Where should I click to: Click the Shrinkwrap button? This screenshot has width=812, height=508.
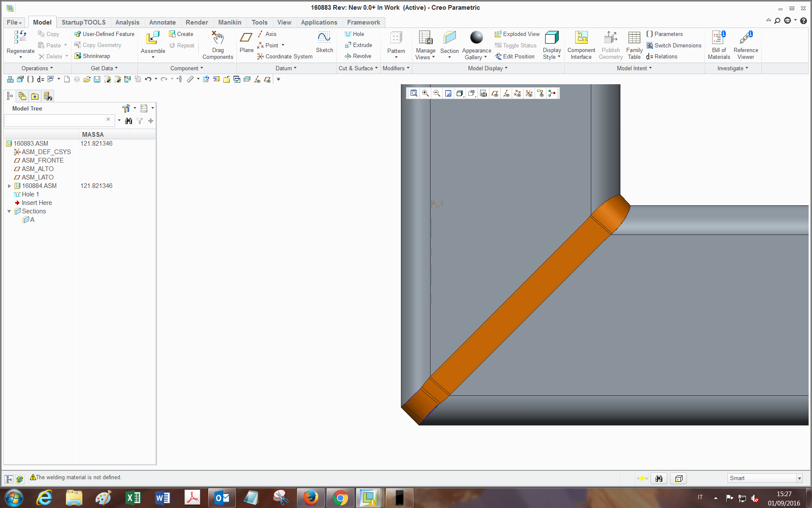(92, 56)
